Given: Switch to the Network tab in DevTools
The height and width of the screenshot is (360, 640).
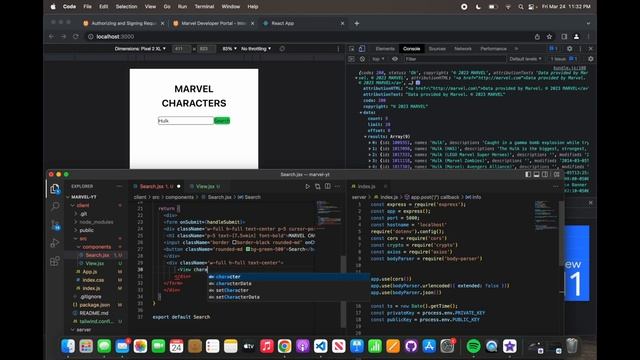Looking at the screenshot, I should coord(463,49).
